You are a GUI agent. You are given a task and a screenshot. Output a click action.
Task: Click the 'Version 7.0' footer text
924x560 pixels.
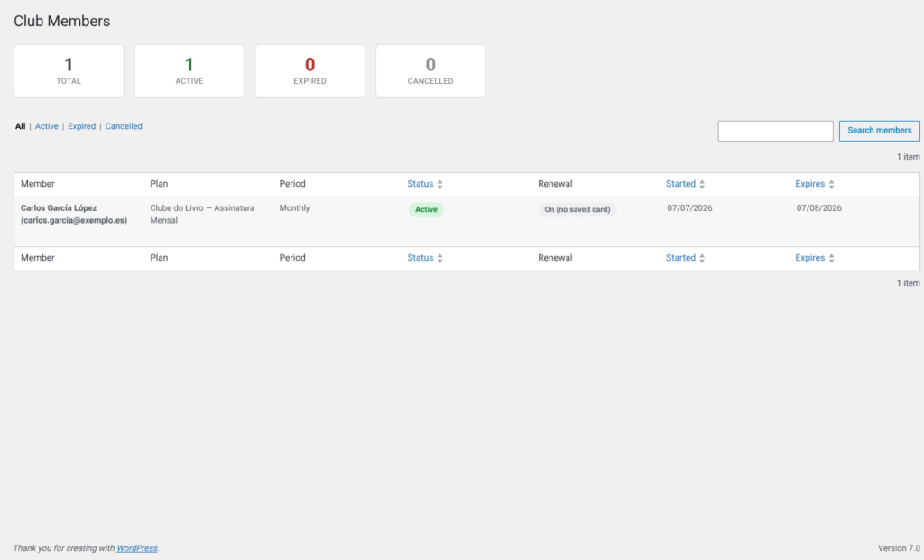(899, 548)
